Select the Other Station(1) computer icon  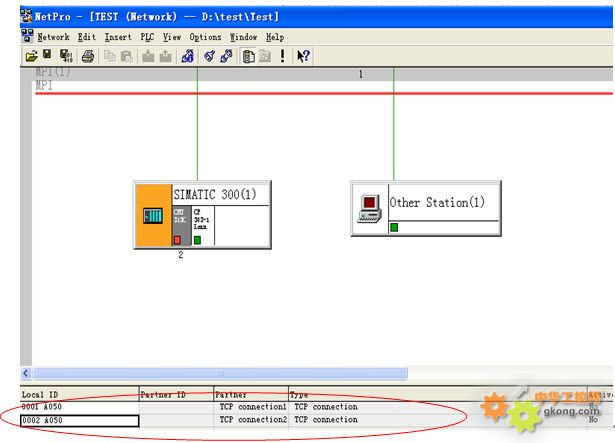coord(369,208)
